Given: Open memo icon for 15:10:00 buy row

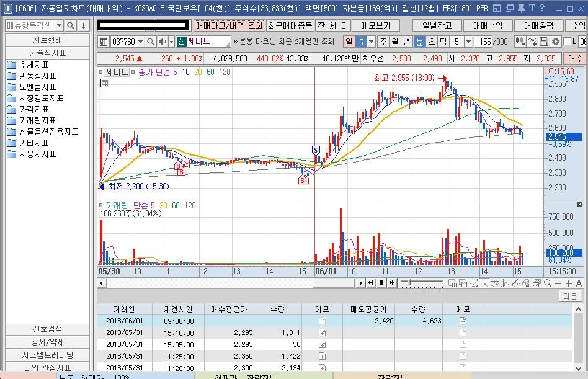Looking at the screenshot, I should click(x=322, y=332).
